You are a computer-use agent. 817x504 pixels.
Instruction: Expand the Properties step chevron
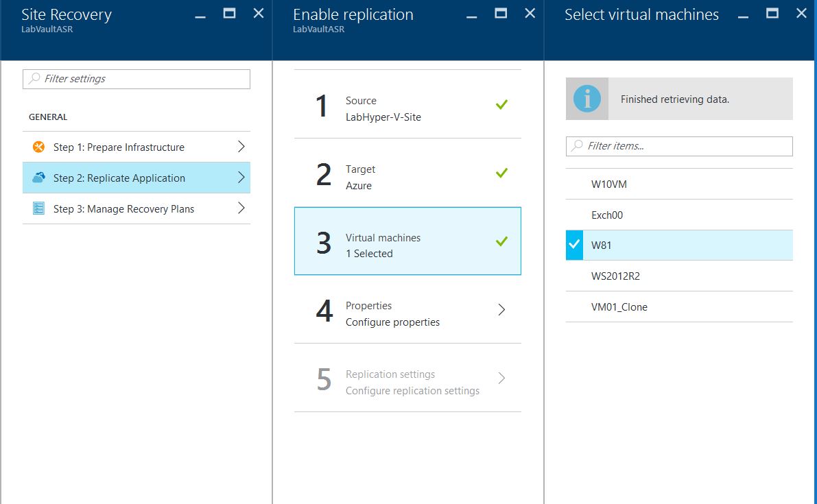[501, 310]
